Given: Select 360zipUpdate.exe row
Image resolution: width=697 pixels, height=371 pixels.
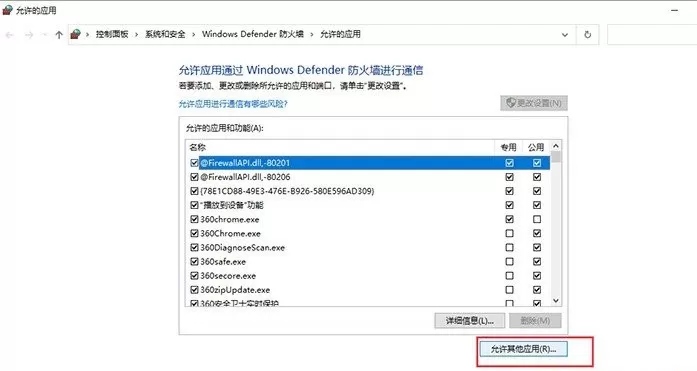Looking at the screenshot, I should click(x=368, y=290).
